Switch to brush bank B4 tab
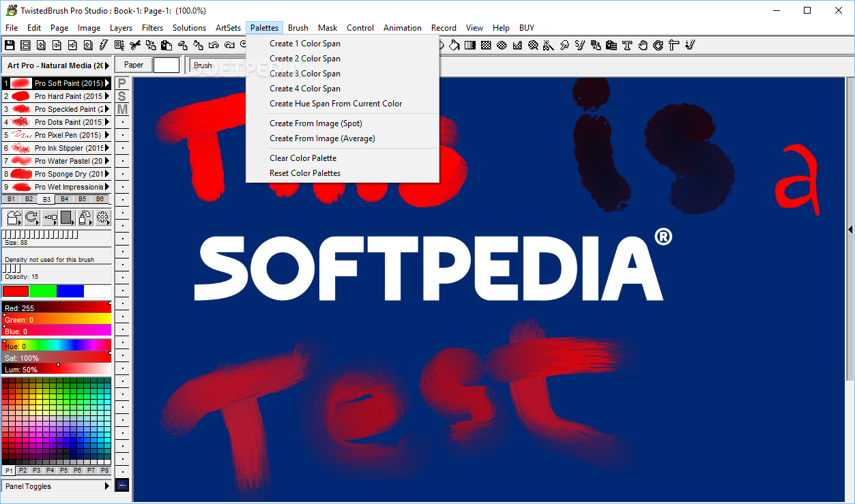Image resolution: width=855 pixels, height=504 pixels. tap(64, 199)
